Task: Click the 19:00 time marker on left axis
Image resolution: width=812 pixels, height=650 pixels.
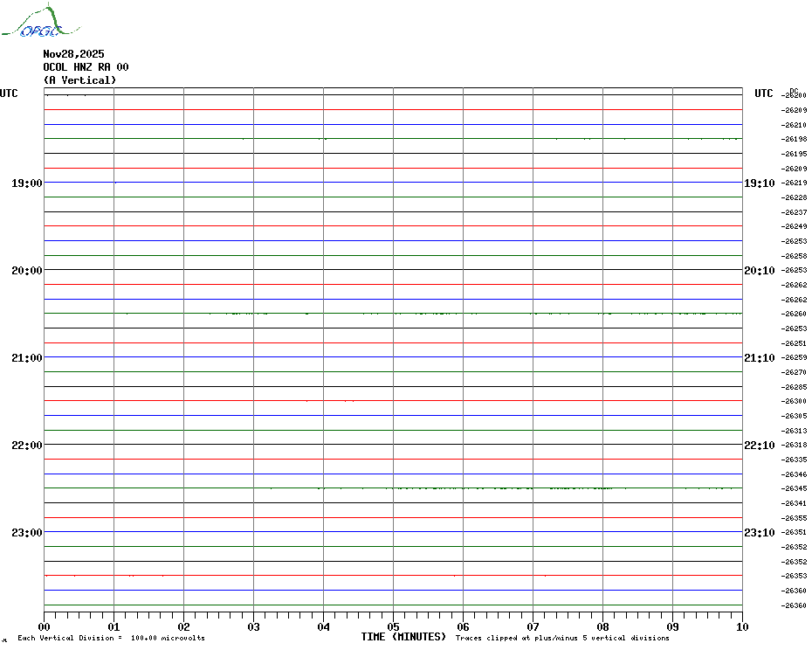Action: 26,183
